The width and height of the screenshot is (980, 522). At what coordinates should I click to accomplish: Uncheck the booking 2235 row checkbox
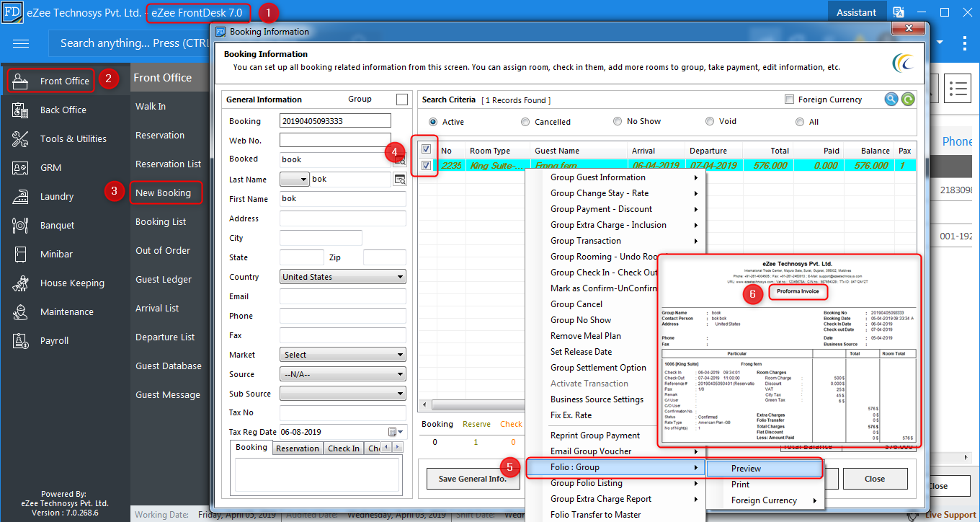[x=426, y=166]
